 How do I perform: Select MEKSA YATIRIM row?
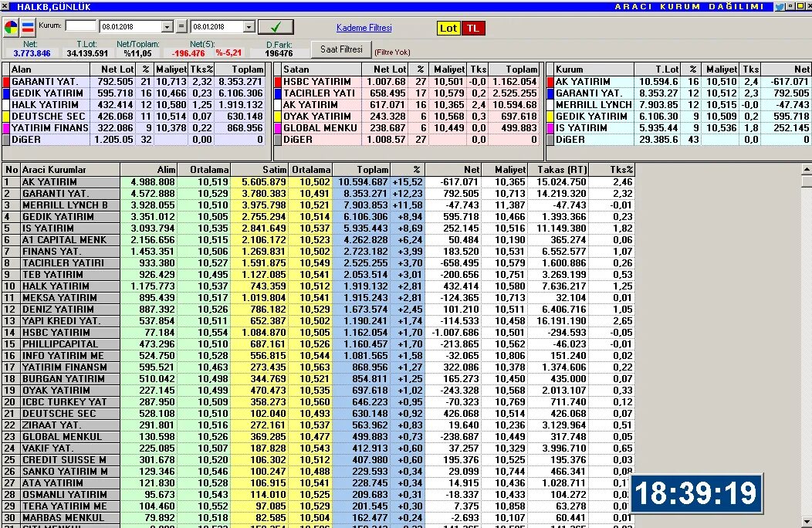click(x=319, y=298)
